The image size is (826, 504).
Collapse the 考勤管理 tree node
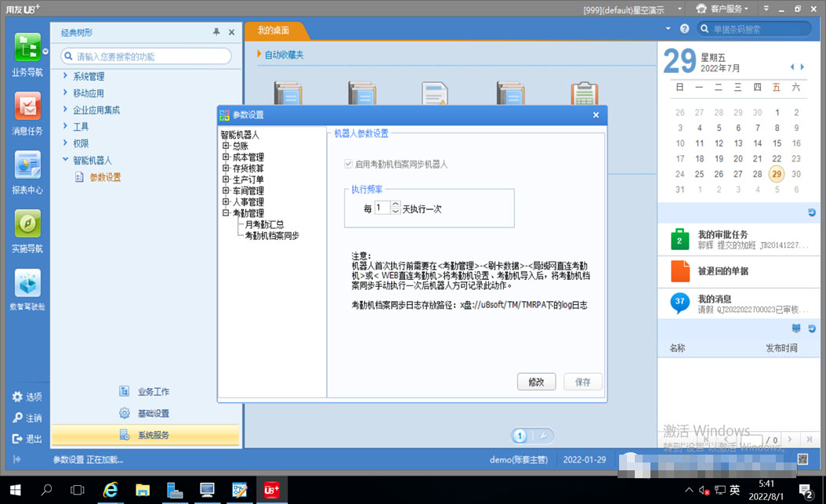pos(226,212)
